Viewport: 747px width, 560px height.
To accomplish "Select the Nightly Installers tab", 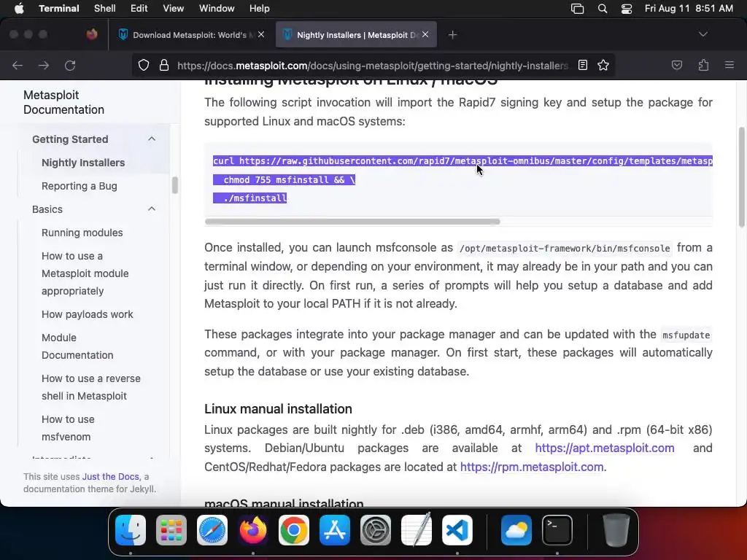I will 356,35.
